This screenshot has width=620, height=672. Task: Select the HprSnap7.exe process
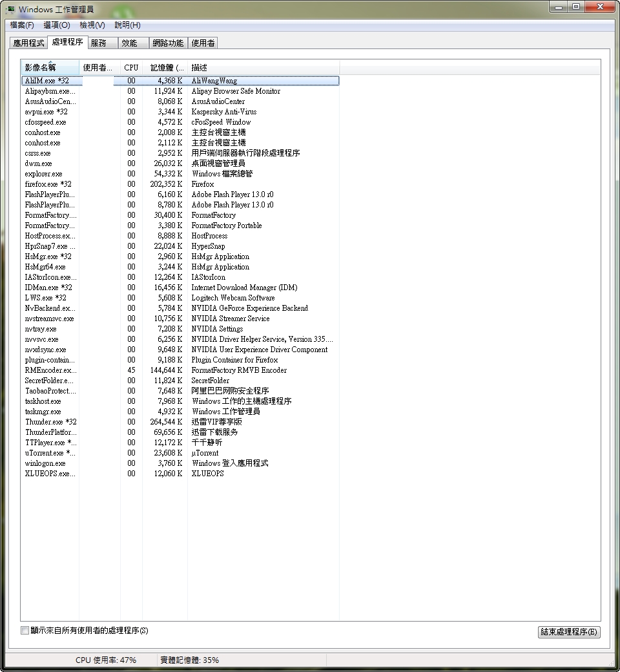(180, 246)
